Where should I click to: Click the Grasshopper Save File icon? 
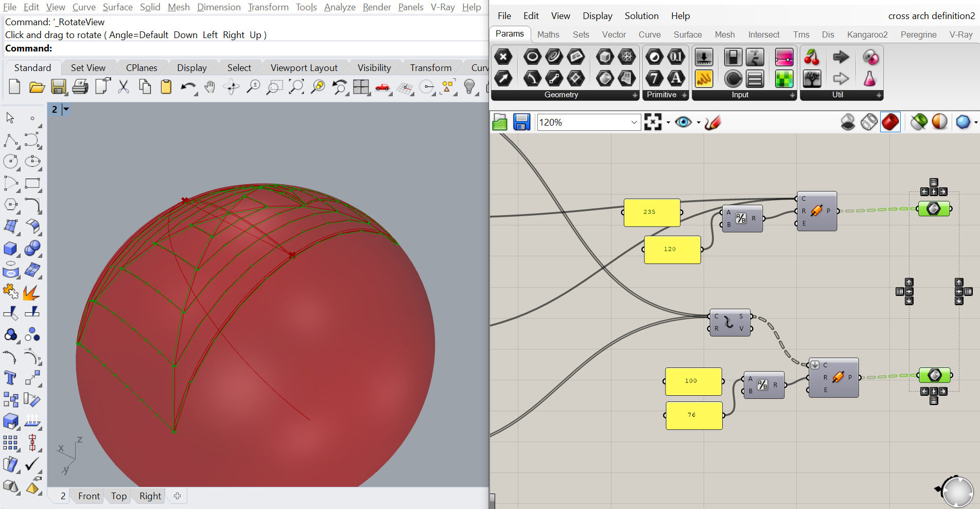point(521,122)
